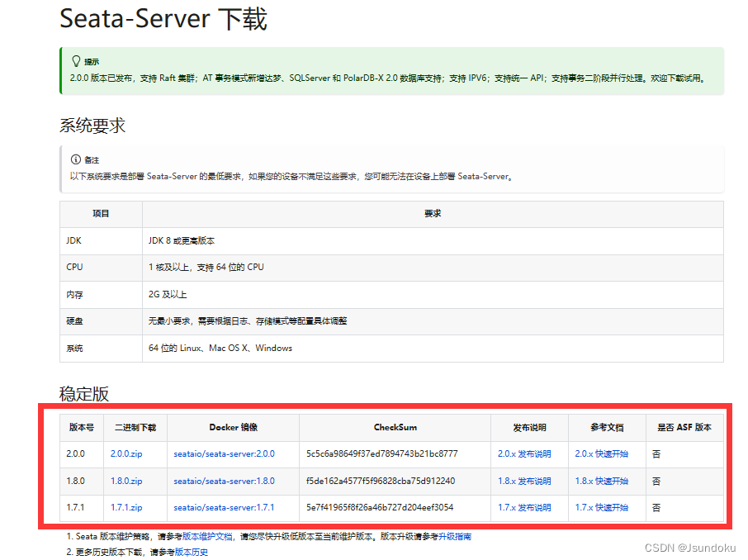This screenshot has width=748, height=560.
Task: Click the 否 cell in the 1.8.0 row
Action: coord(684,482)
